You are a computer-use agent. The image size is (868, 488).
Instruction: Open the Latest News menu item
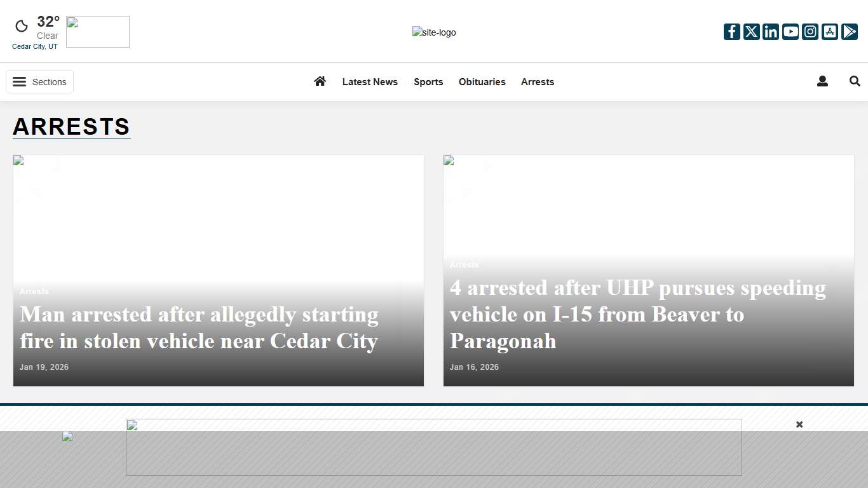(x=370, y=81)
